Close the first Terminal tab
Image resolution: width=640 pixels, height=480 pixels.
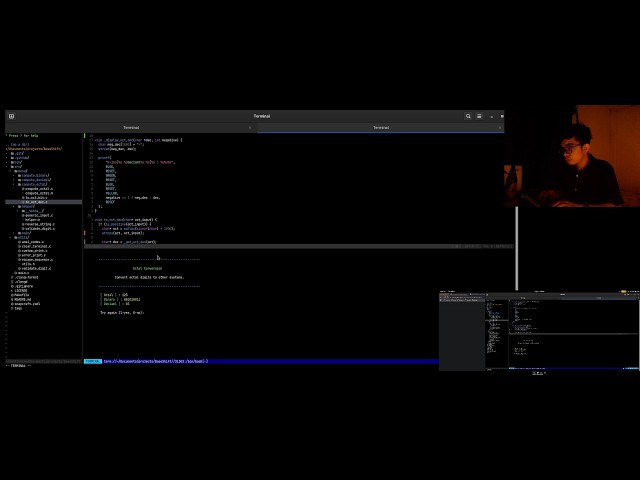click(x=250, y=128)
